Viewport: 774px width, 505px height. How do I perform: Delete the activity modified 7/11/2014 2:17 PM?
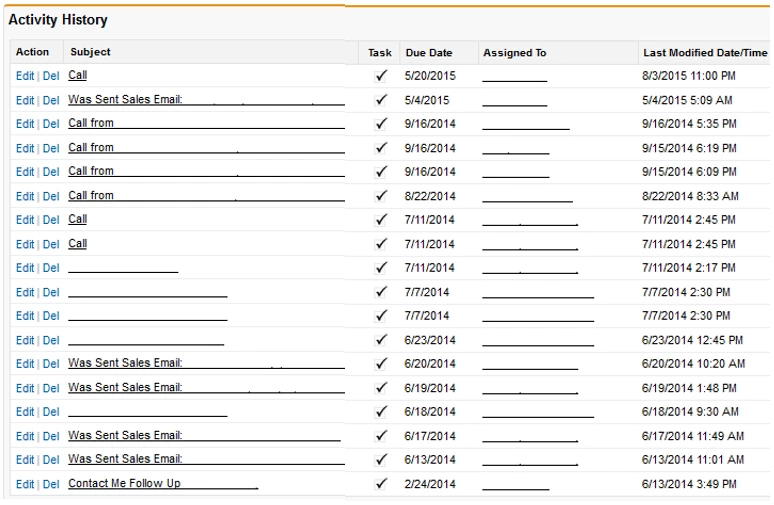coord(51,268)
